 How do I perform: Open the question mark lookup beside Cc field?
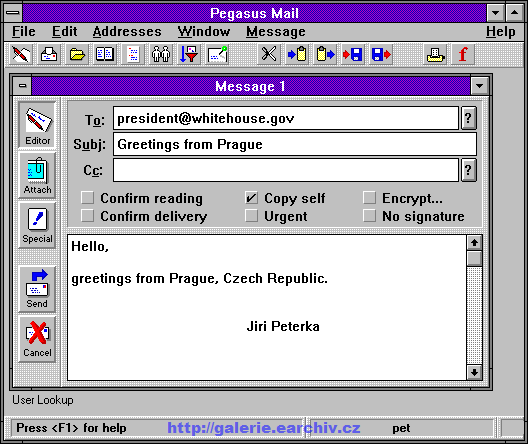click(x=468, y=170)
